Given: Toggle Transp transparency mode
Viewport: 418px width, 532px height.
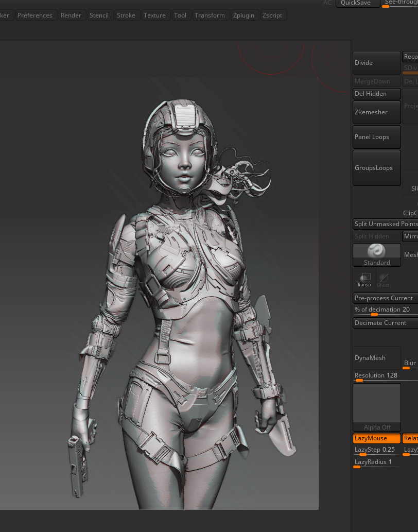Looking at the screenshot, I should click(364, 280).
